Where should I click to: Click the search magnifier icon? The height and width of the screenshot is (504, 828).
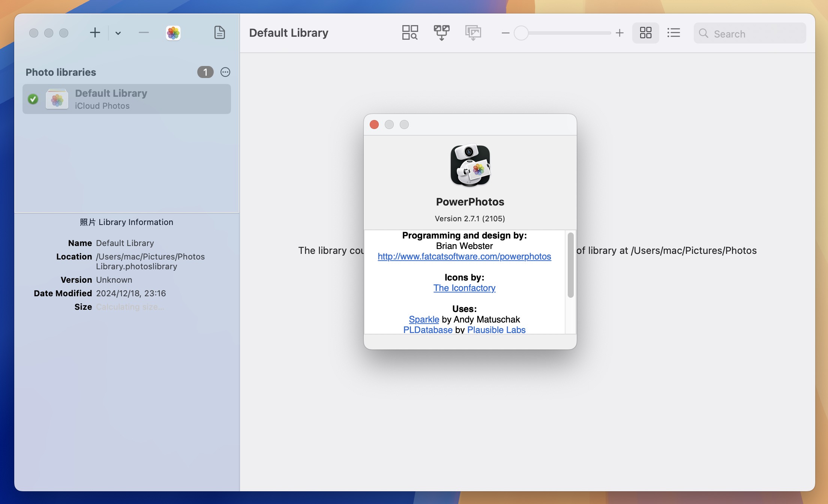pos(703,33)
